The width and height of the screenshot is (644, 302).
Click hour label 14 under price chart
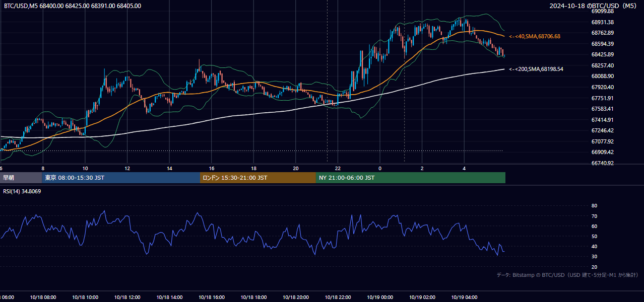(x=169, y=168)
